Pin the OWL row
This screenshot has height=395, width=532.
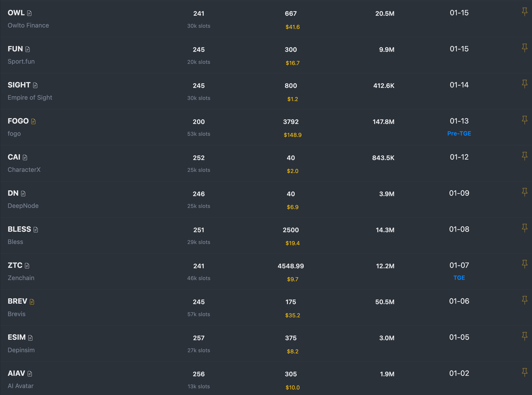click(525, 11)
